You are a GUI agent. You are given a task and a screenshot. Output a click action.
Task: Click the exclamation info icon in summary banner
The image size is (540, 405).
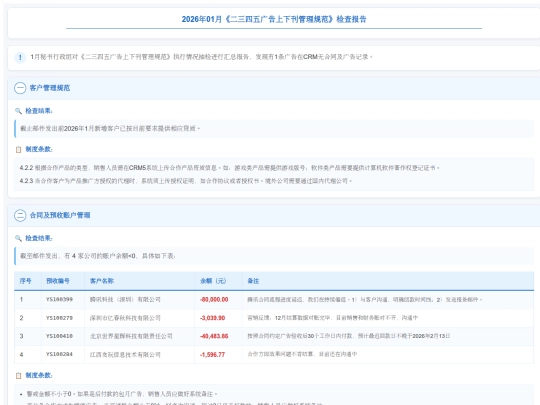[x=20, y=57]
